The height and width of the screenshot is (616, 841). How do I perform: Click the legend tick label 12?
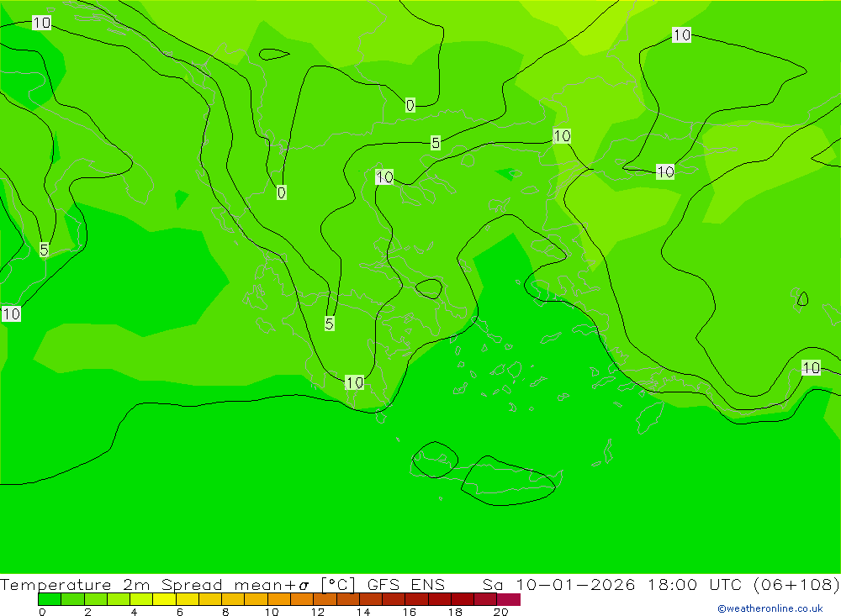[x=318, y=612]
